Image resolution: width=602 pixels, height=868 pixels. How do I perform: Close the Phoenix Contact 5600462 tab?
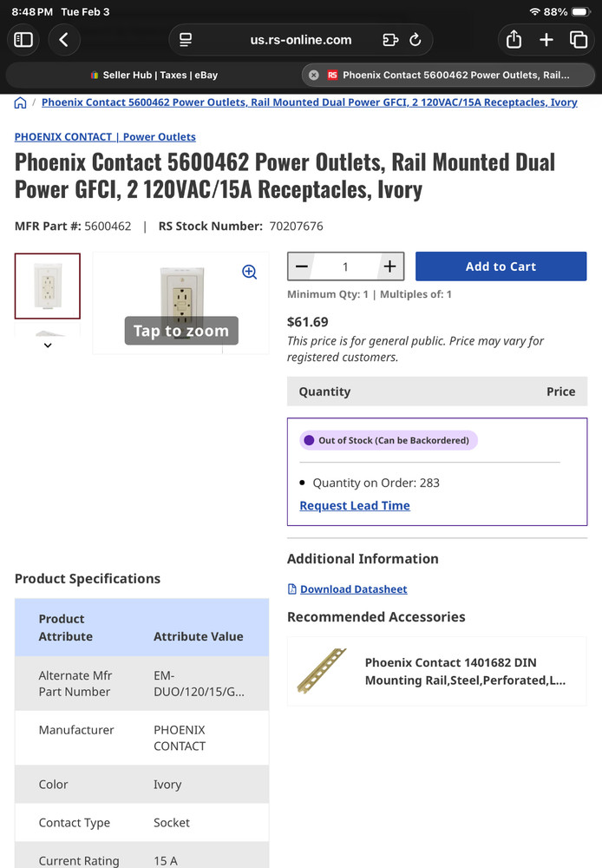312,75
